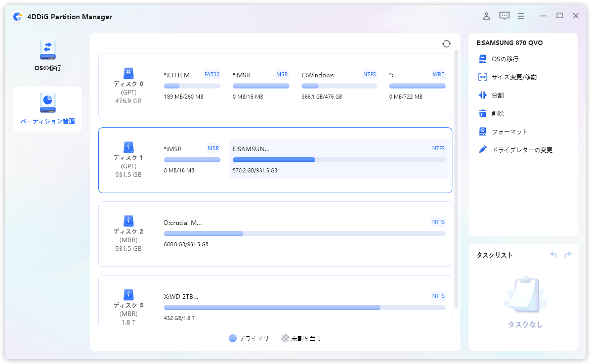Click the C:Windows usage bar

point(339,86)
